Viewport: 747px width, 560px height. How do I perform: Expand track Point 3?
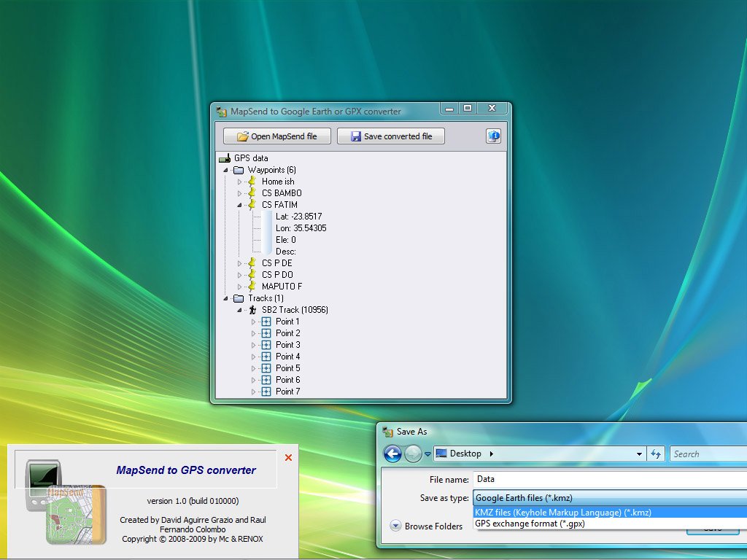coord(253,345)
